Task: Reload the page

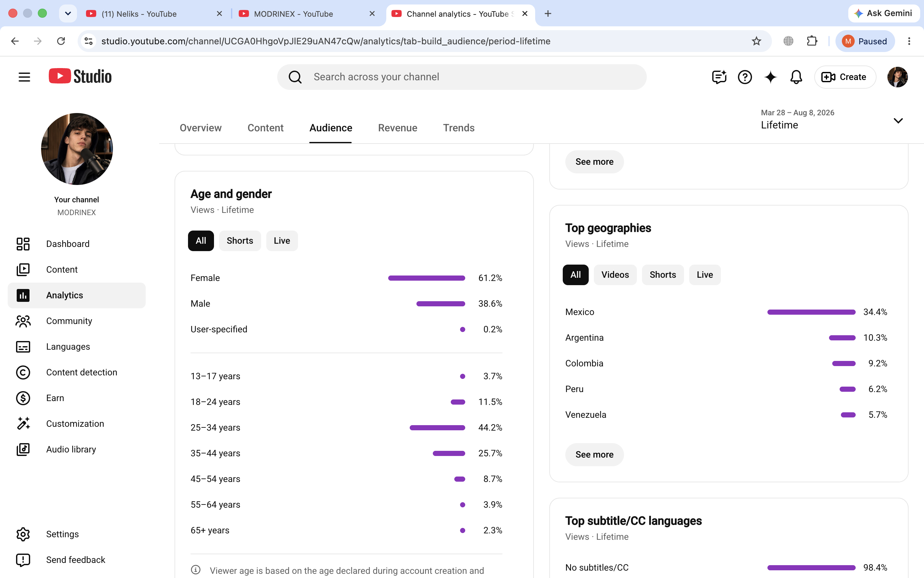Action: click(x=61, y=41)
